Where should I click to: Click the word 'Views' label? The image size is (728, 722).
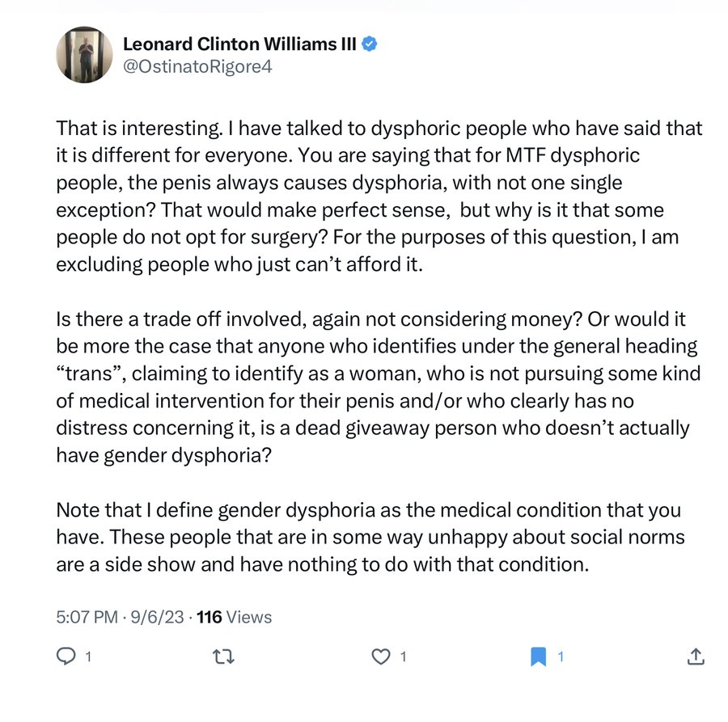tap(249, 617)
